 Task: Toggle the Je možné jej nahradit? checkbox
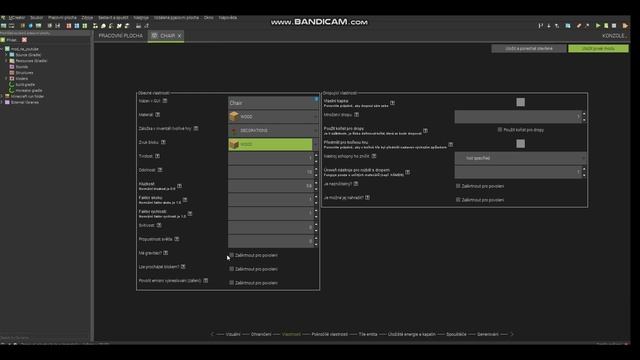click(458, 200)
